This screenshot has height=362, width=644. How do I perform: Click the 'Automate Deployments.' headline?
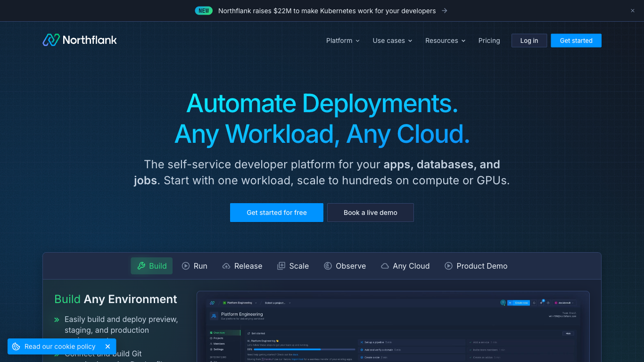322,103
